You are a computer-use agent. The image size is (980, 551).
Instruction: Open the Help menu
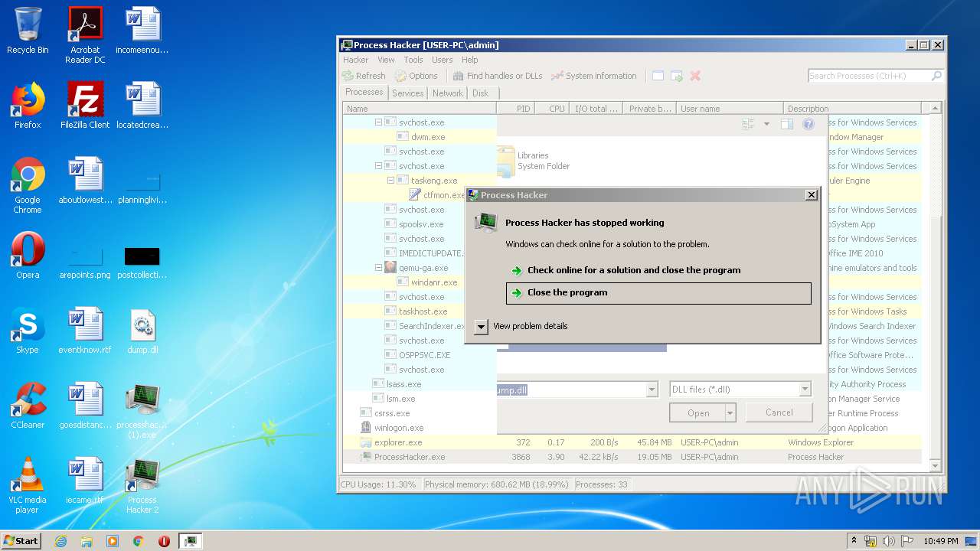(470, 60)
